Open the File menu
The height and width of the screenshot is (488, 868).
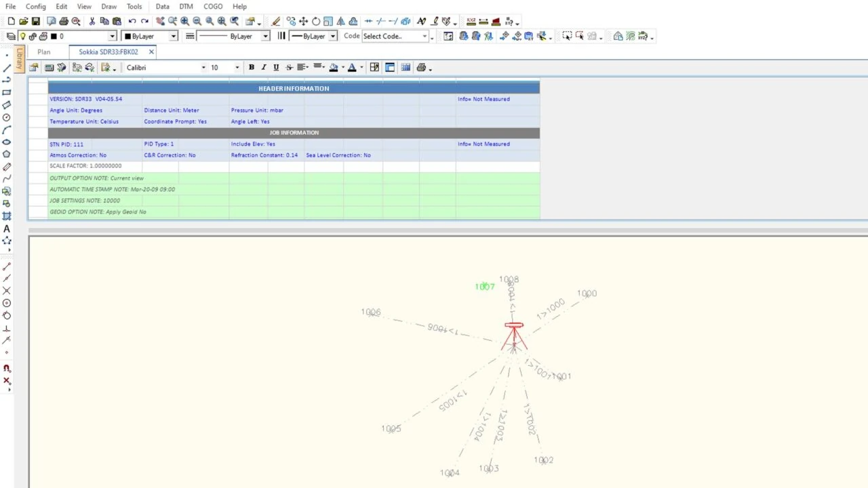click(11, 6)
